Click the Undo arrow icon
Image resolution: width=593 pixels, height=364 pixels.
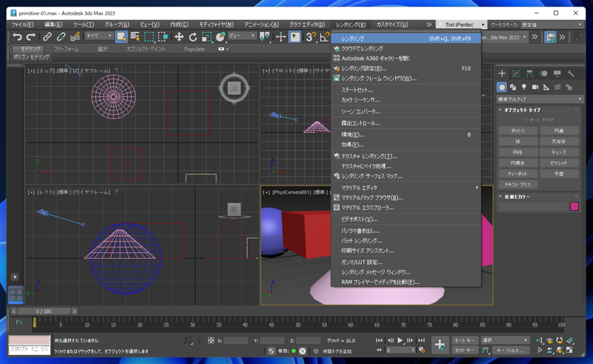tap(17, 37)
